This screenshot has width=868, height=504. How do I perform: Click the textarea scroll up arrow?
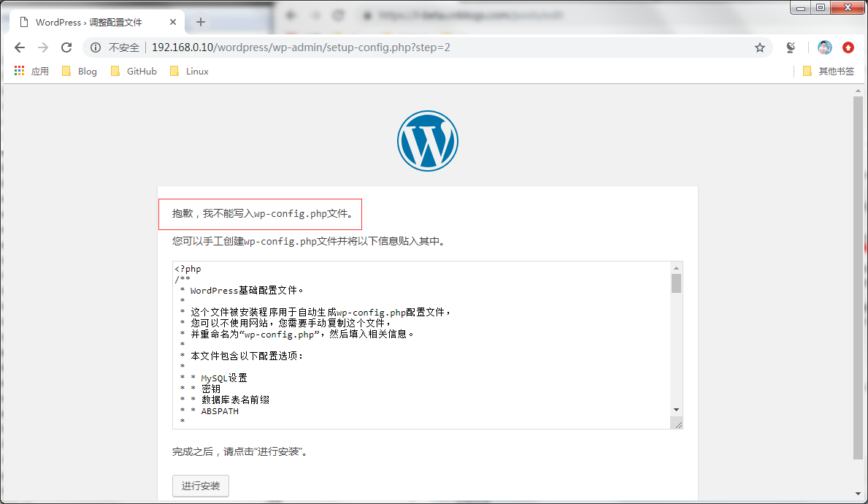tap(676, 268)
